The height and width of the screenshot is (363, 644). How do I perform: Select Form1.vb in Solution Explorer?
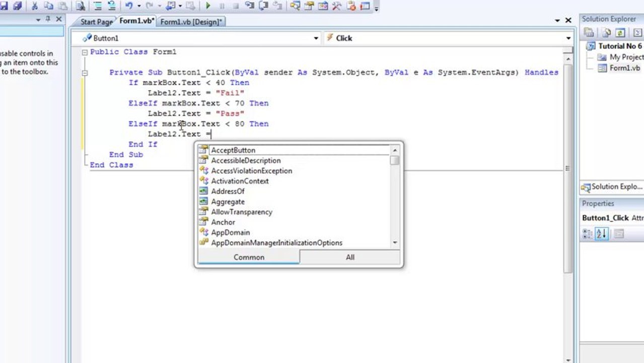point(619,68)
